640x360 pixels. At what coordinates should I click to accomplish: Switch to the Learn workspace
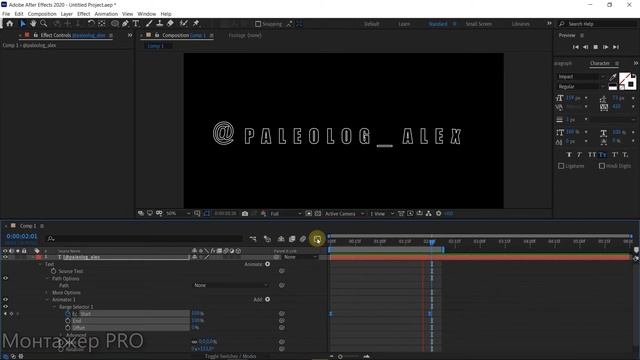point(404,24)
